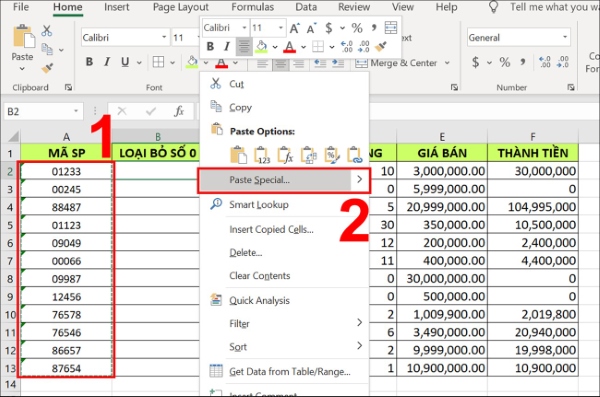The height and width of the screenshot is (397, 600).
Task: Click Clear Contents in the context menu
Action: [259, 276]
